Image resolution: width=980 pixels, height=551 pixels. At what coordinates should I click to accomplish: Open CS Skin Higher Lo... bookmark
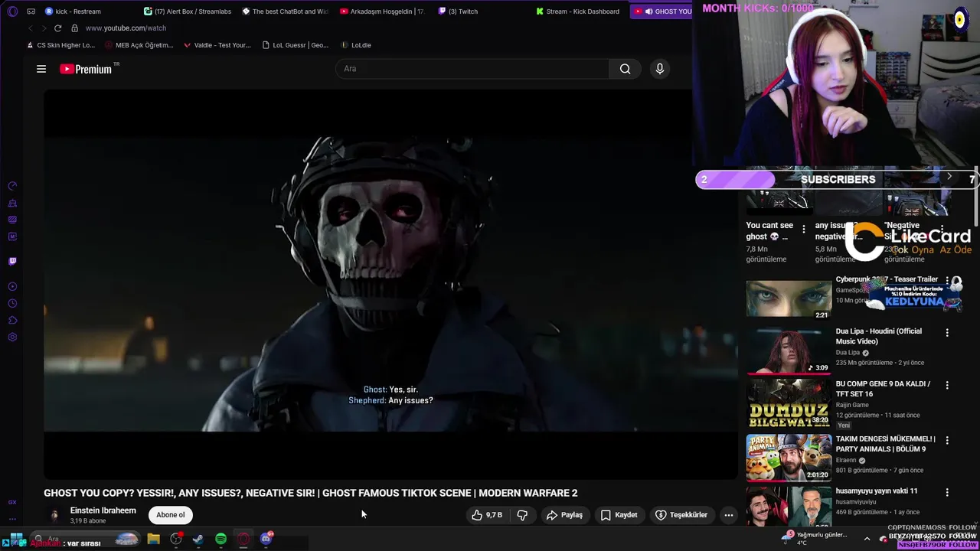[60, 45]
